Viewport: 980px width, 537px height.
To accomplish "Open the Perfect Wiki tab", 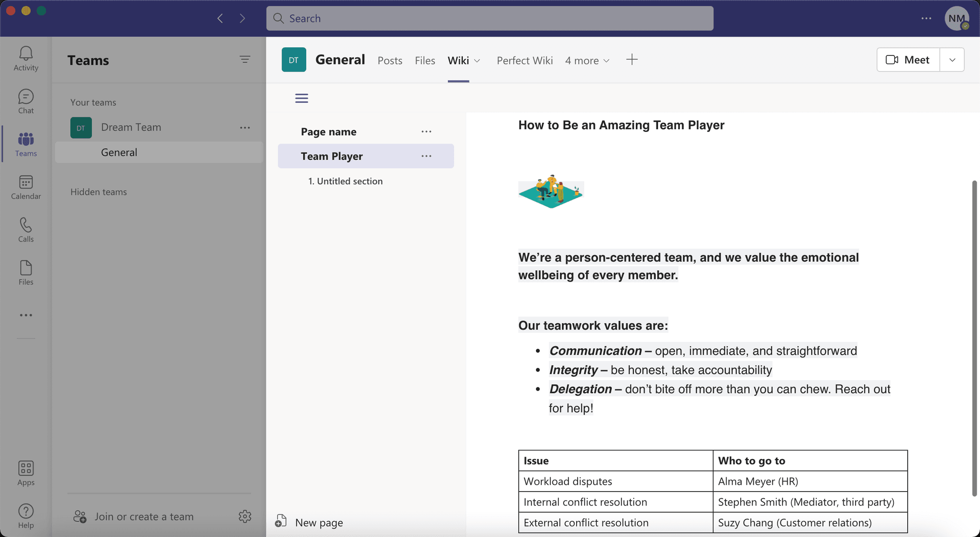I will tap(524, 60).
